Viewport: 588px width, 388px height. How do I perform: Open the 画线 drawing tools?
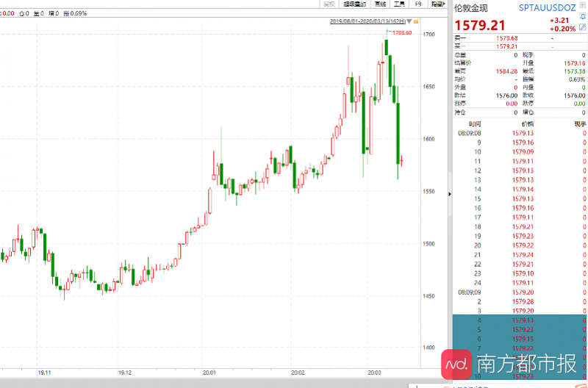click(380, 4)
